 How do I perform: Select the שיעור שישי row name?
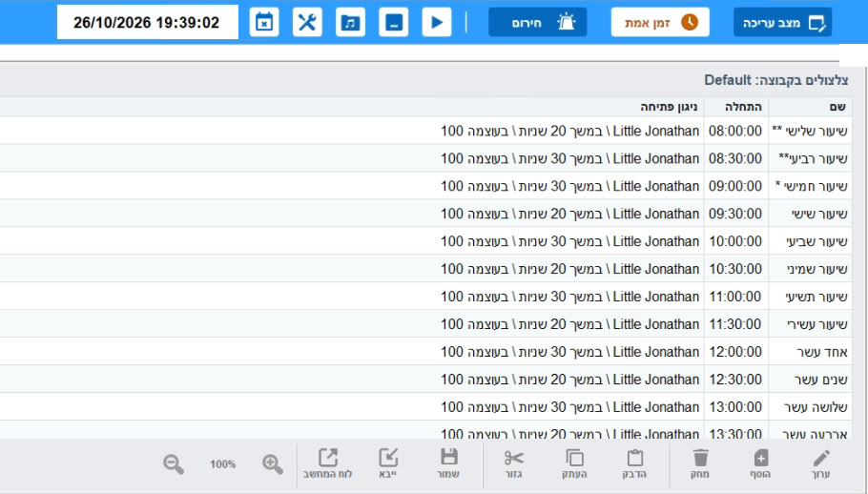tap(820, 214)
